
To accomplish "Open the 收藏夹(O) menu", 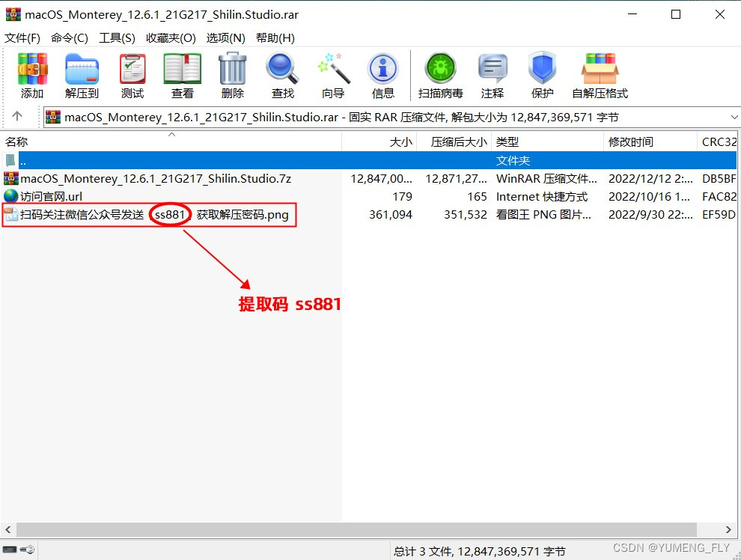I will (171, 37).
